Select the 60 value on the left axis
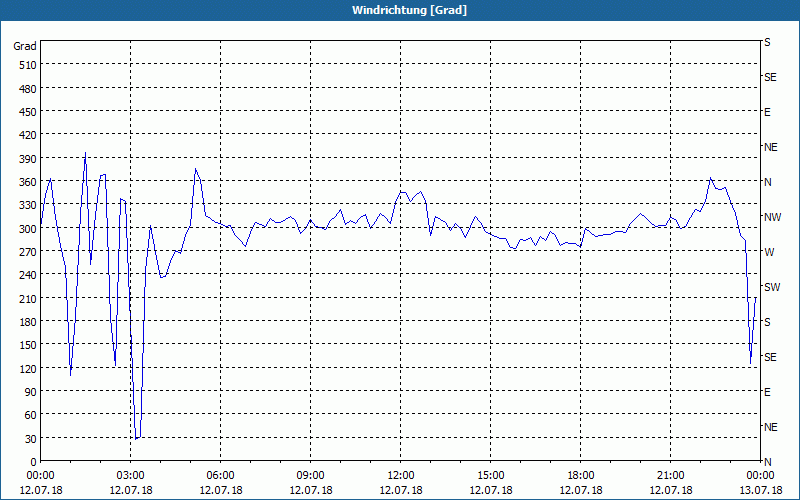The image size is (800, 500). pos(31,415)
